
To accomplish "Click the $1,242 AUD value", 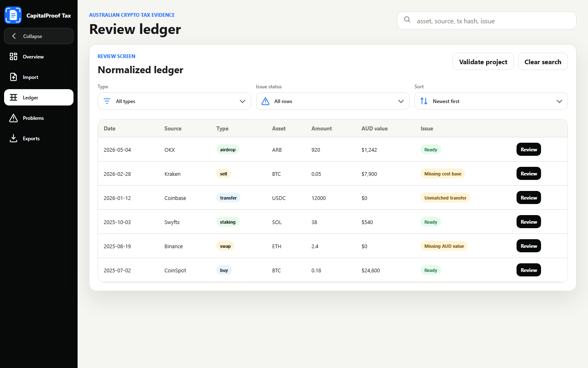I will [369, 150].
